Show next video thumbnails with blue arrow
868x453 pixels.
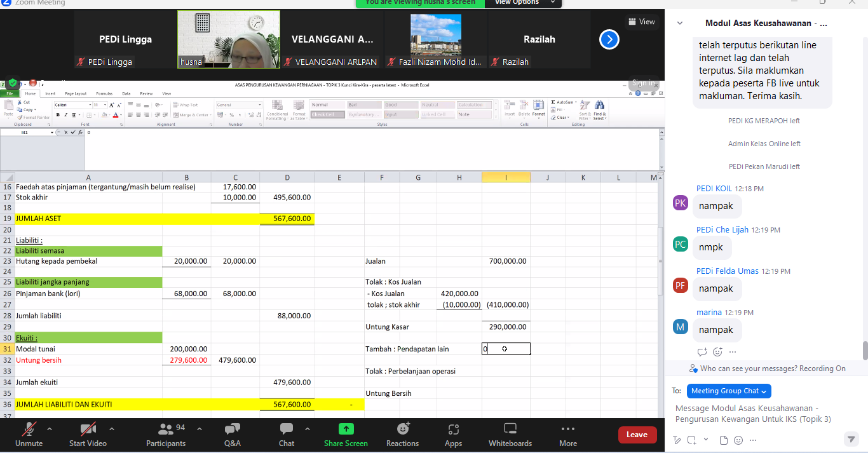click(609, 39)
